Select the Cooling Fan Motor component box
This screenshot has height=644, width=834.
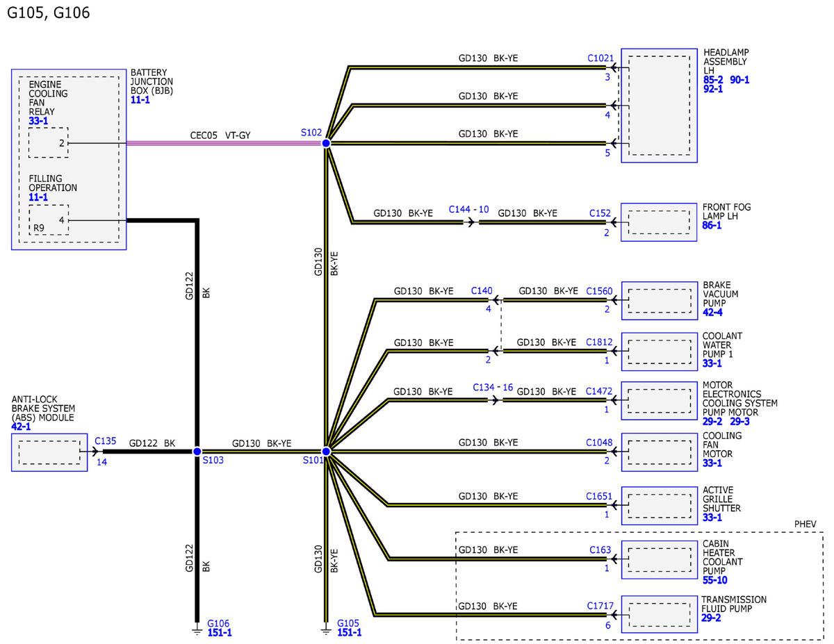point(659,452)
